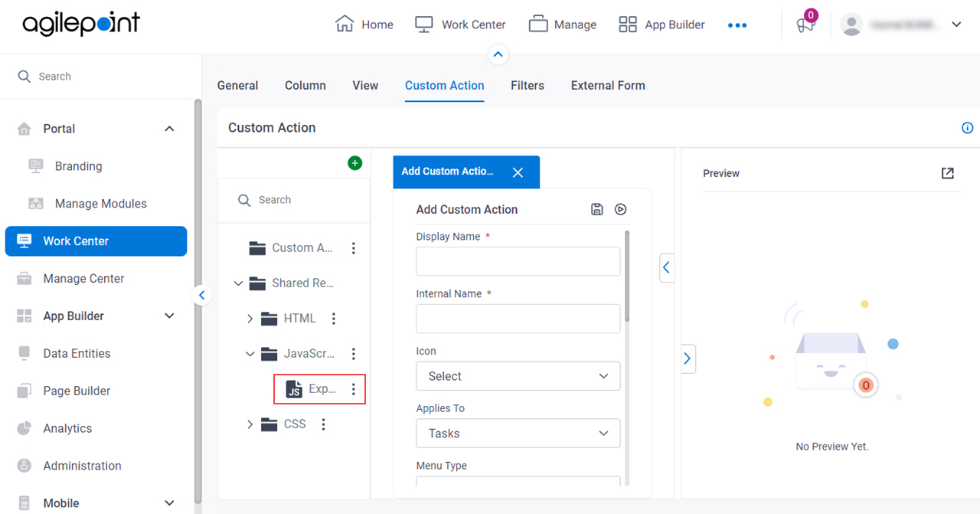The width and height of the screenshot is (980, 514).
Task: Click the blue info icon in the Custom Action header
Action: (x=968, y=128)
